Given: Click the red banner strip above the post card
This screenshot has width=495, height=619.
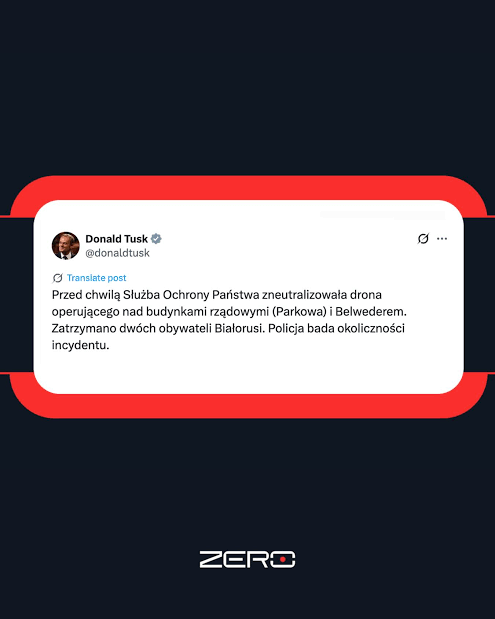Looking at the screenshot, I should click(248, 188).
